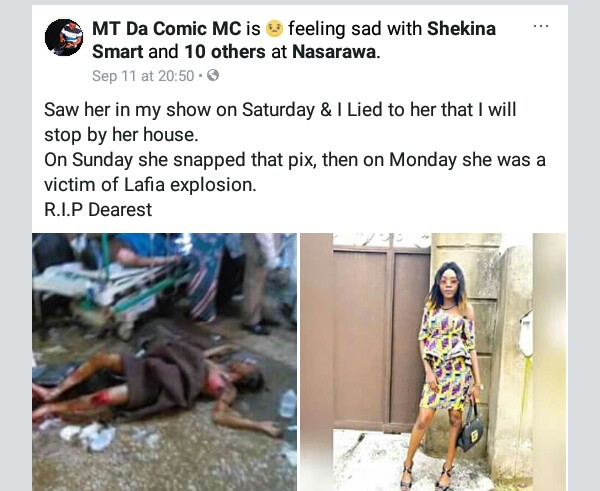Screen dimensions: 600x491
Task: Open the poster's round profile picture
Action: 64,38
